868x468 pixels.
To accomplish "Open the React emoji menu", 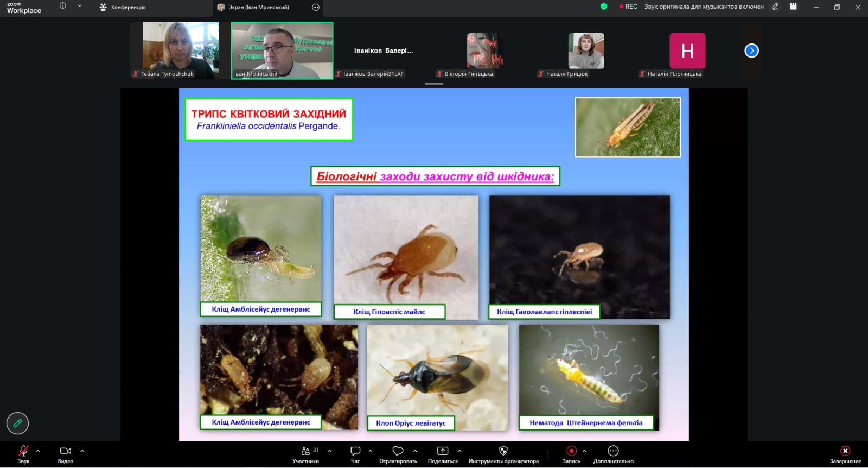I will (x=398, y=454).
